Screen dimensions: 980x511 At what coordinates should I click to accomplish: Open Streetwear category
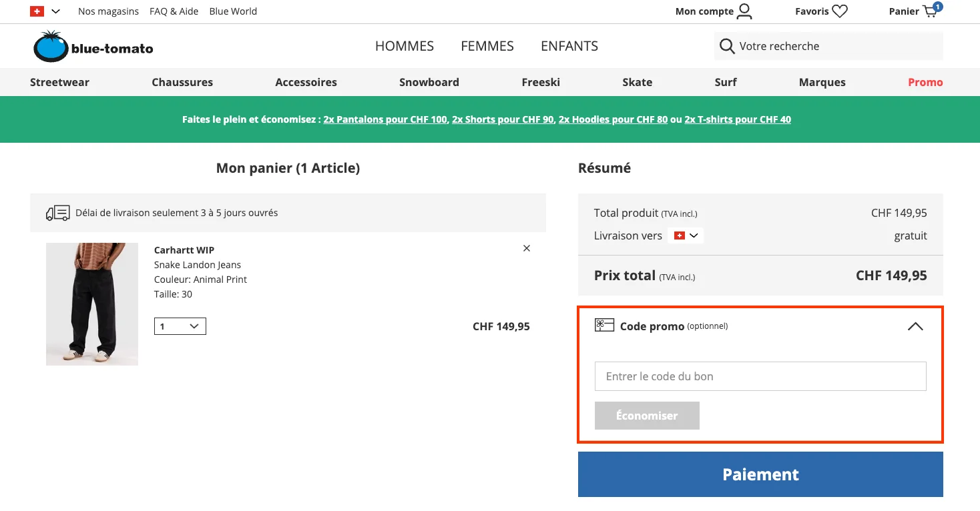[x=59, y=82]
